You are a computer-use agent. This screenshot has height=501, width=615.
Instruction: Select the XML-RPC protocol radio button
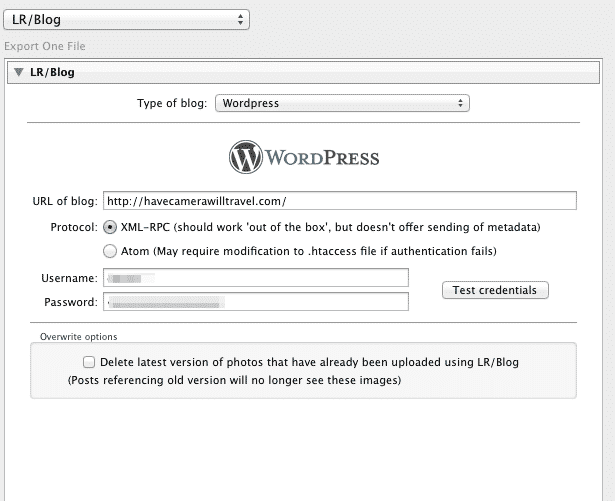coord(110,228)
